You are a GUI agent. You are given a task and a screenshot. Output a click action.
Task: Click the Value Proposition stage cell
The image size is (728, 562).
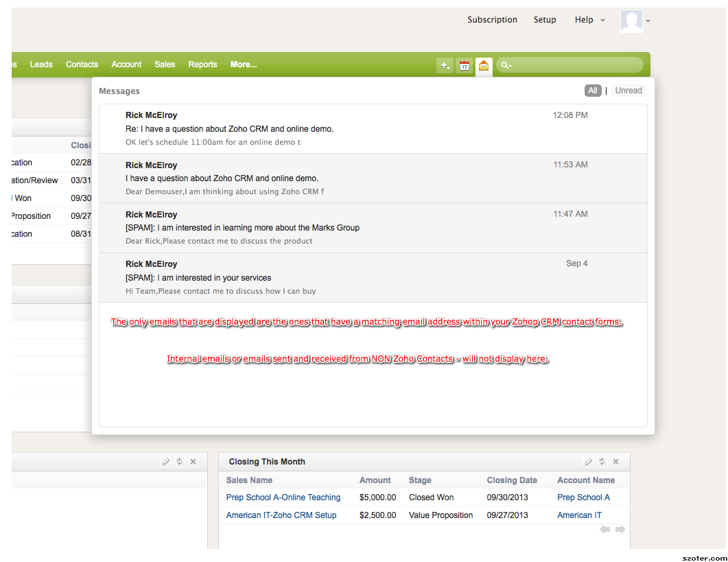pos(441,515)
